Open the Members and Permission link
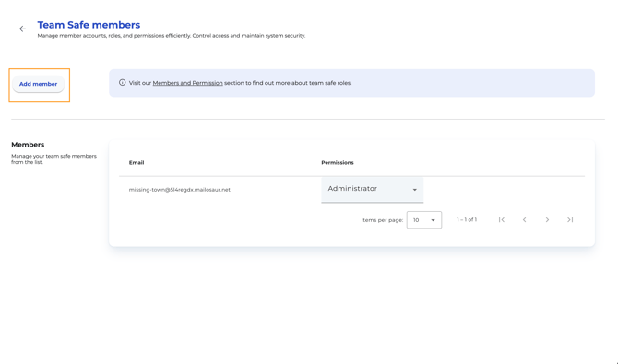This screenshot has width=618, height=364. coord(187,83)
